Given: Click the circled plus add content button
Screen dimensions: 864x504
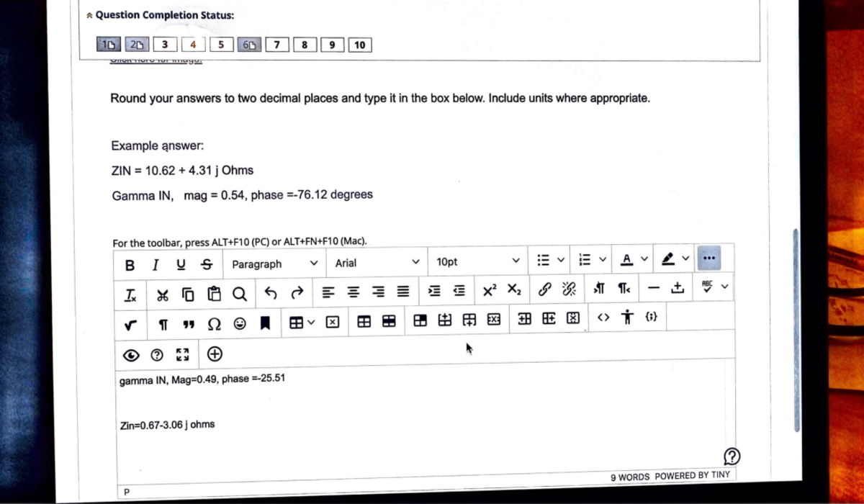Looking at the screenshot, I should [215, 354].
